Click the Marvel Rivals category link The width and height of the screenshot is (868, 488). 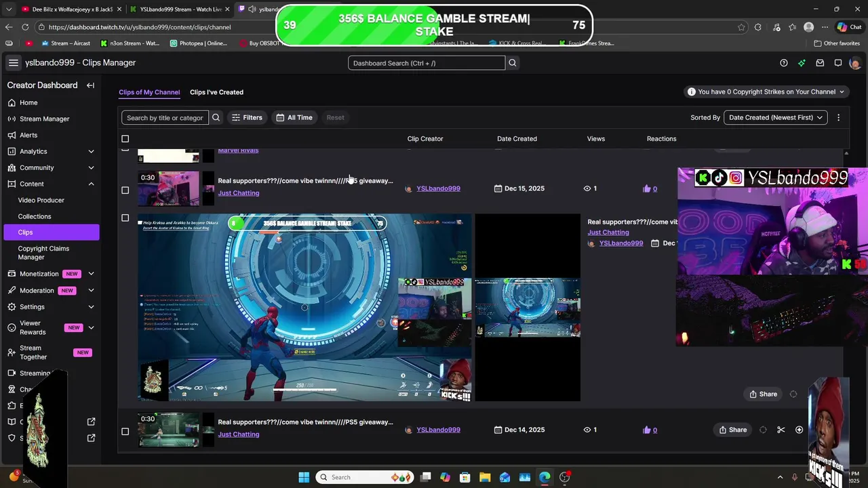point(238,150)
